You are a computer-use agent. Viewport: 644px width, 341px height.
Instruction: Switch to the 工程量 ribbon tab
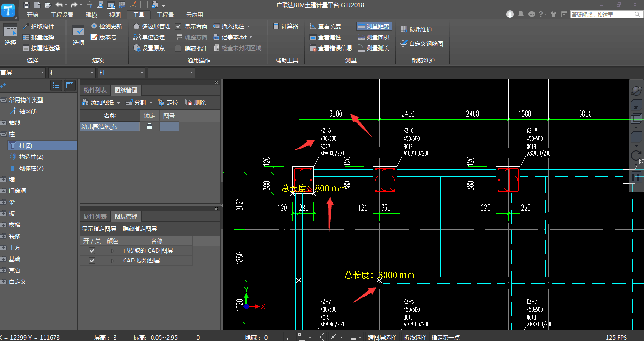tap(165, 15)
